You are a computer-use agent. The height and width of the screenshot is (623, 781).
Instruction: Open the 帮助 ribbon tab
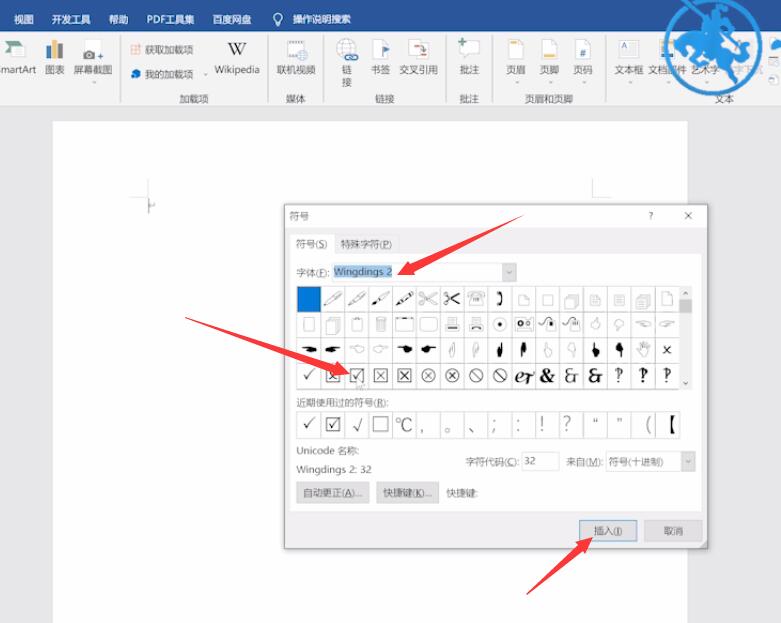(x=119, y=19)
